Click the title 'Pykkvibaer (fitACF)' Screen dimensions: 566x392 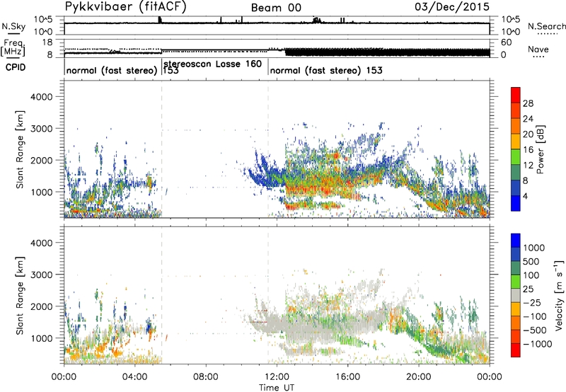125,7
